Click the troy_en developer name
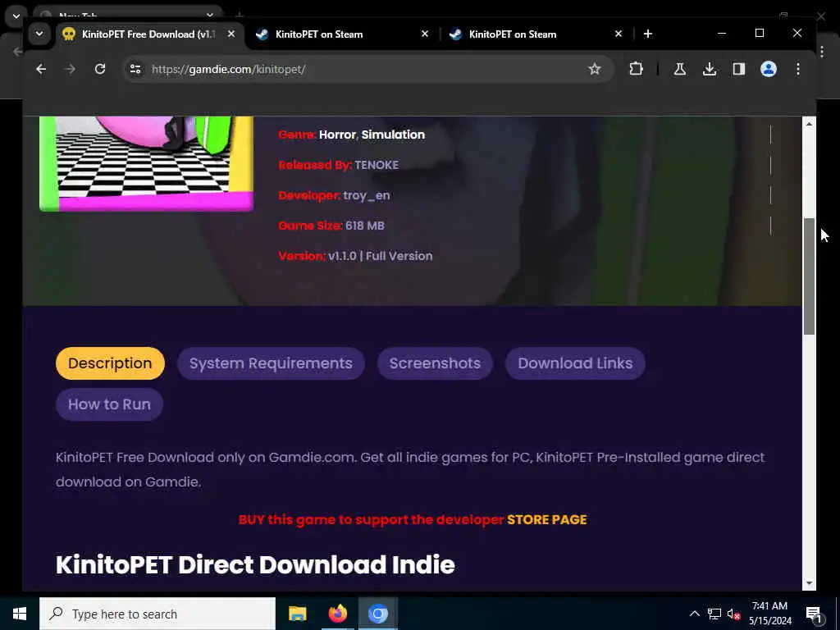This screenshot has width=840, height=630. pos(367,195)
